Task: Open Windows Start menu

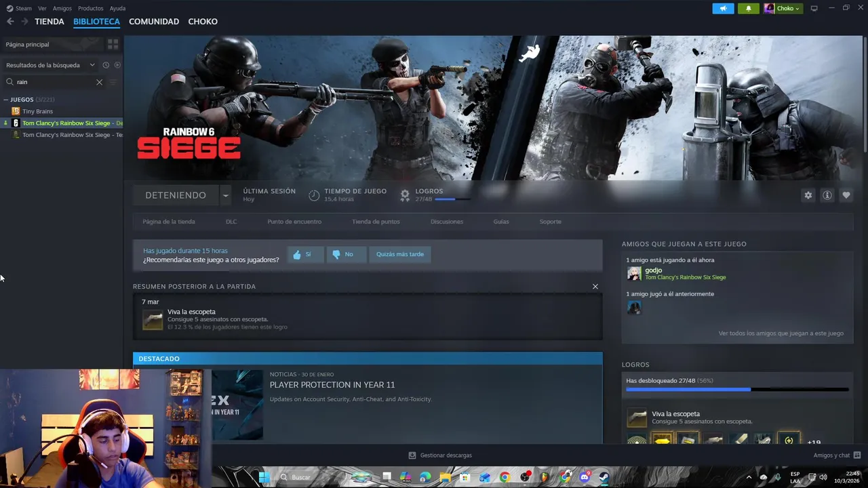Action: pos(264,477)
